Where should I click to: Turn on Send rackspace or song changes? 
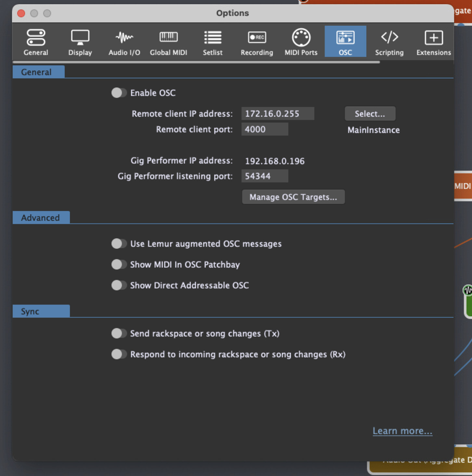[119, 334]
